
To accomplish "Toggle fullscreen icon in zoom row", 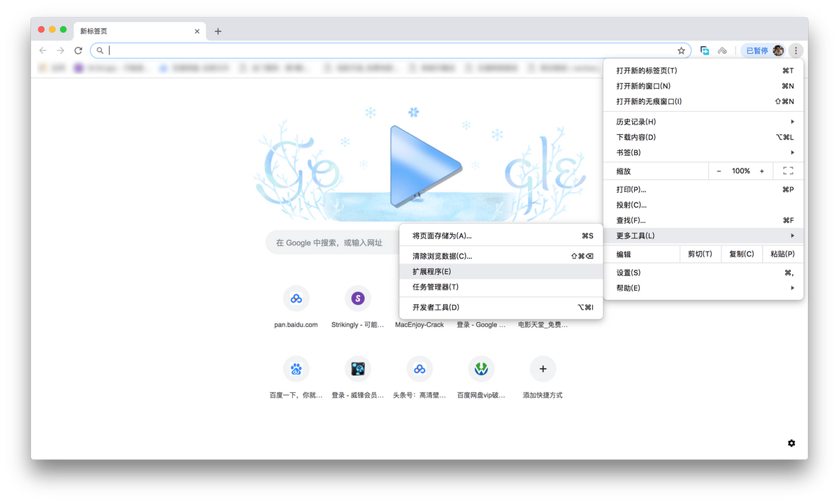I will click(788, 171).
